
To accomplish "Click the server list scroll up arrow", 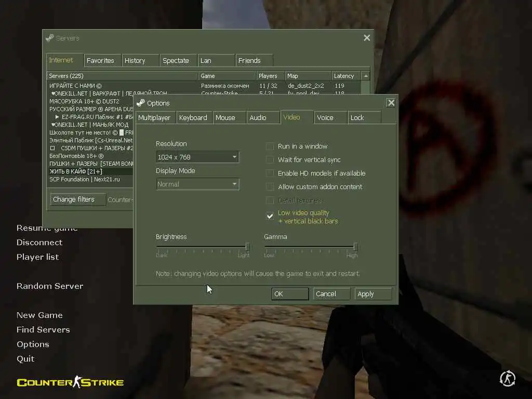I will pos(365,76).
